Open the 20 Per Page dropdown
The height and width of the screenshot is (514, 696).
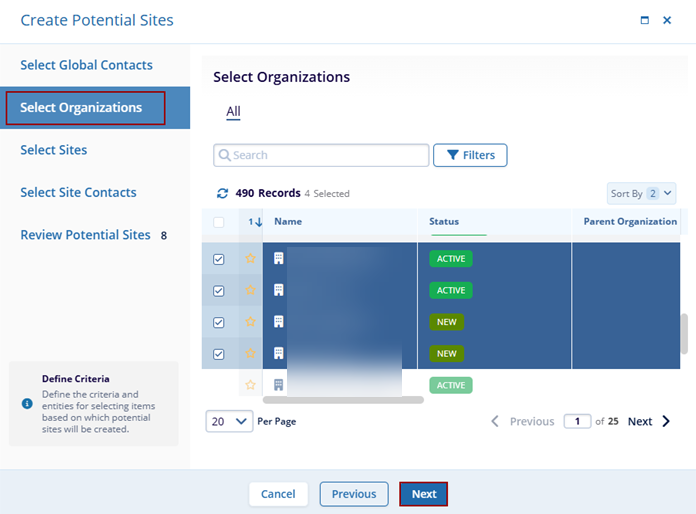click(230, 422)
